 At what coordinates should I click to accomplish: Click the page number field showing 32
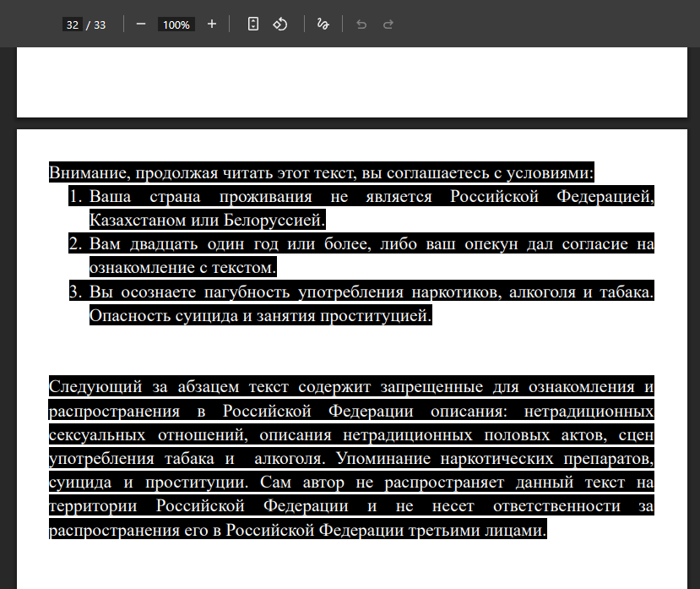(x=73, y=25)
